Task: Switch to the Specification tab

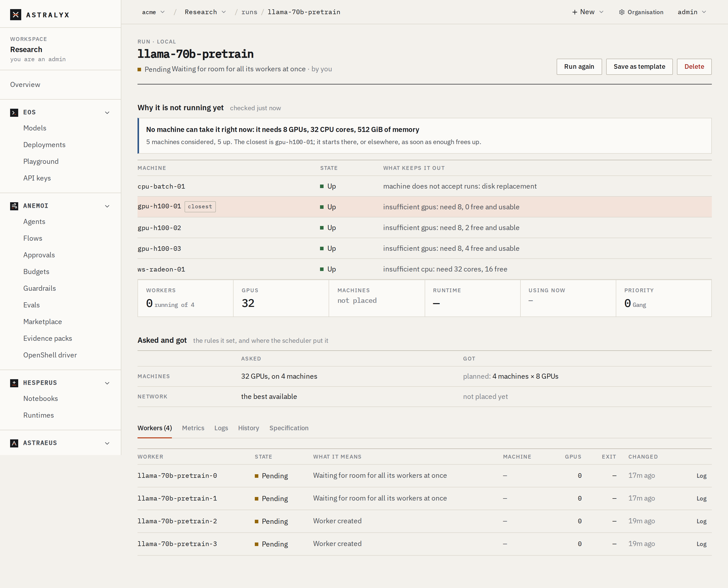Action: (289, 428)
